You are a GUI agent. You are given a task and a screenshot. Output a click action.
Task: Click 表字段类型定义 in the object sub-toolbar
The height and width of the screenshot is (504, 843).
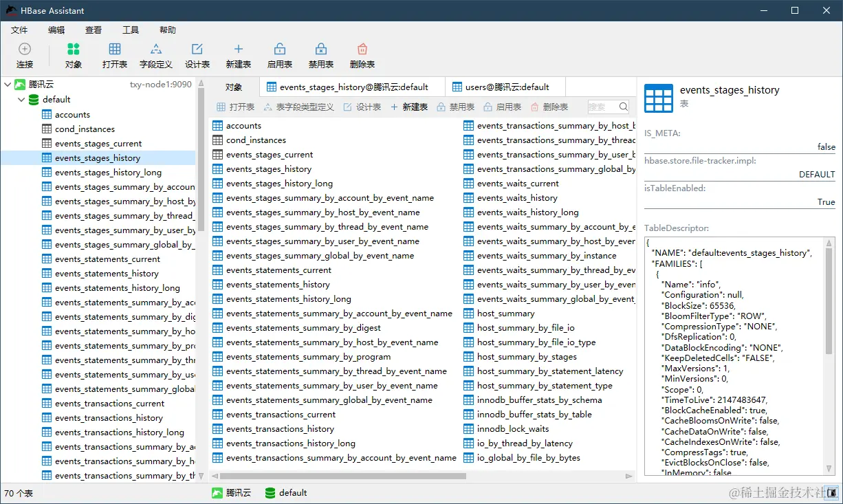click(x=298, y=107)
